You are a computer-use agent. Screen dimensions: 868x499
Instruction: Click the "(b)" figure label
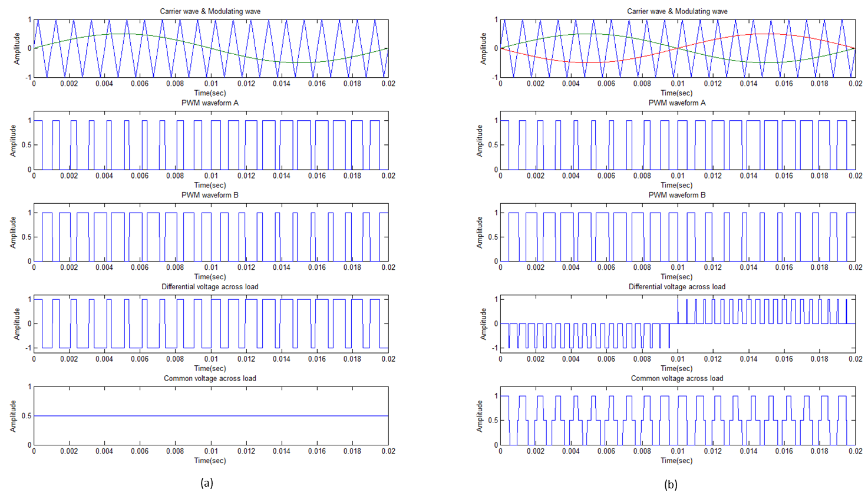pyautogui.click(x=671, y=484)
